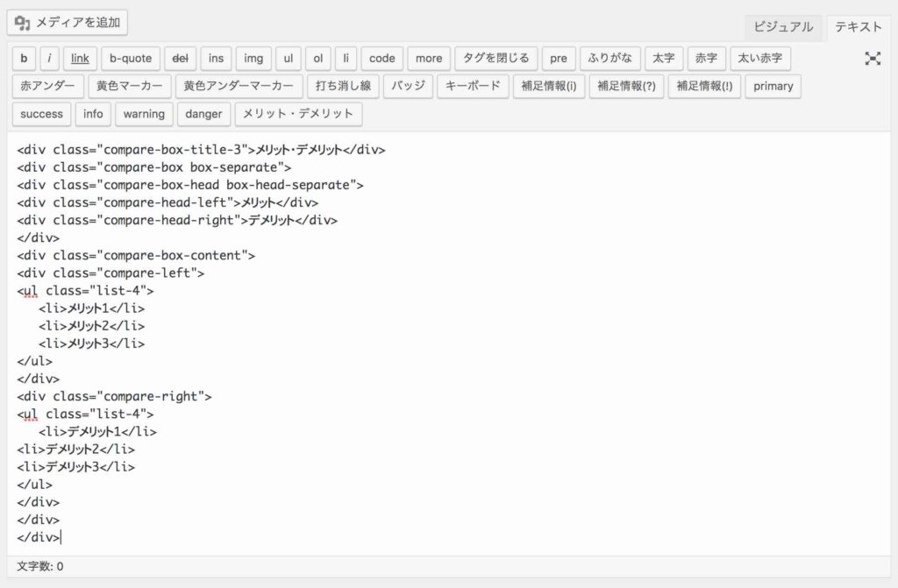Switch to the テキスト tab
The width and height of the screenshot is (898, 588).
pos(857,27)
